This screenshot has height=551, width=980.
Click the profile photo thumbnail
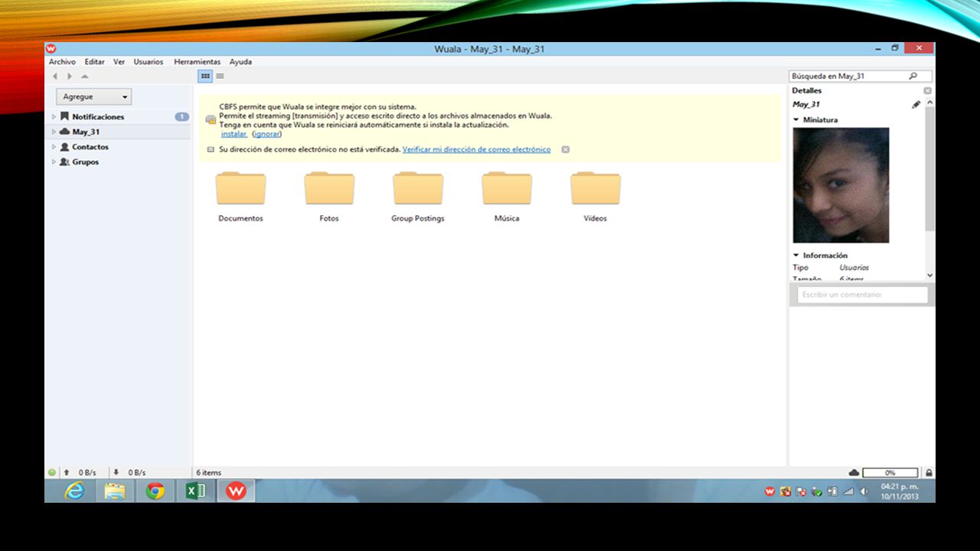click(x=841, y=185)
